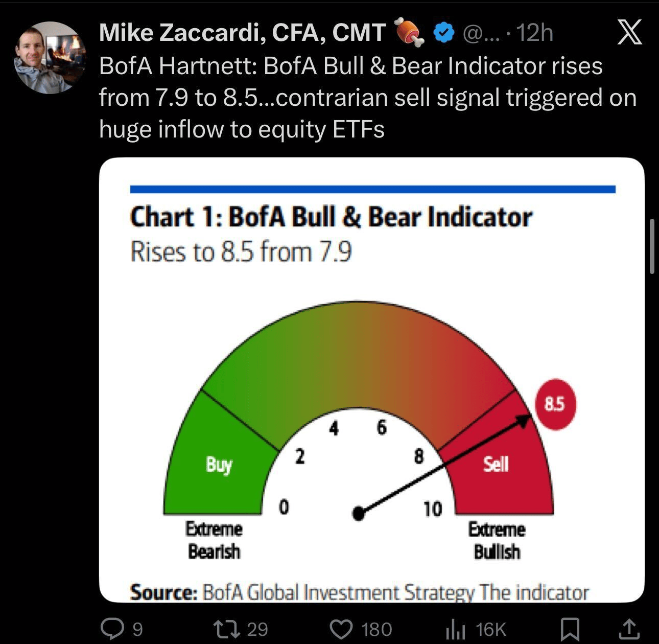The width and height of the screenshot is (659, 644).
Task: Click the 180 likes count
Action: click(376, 629)
